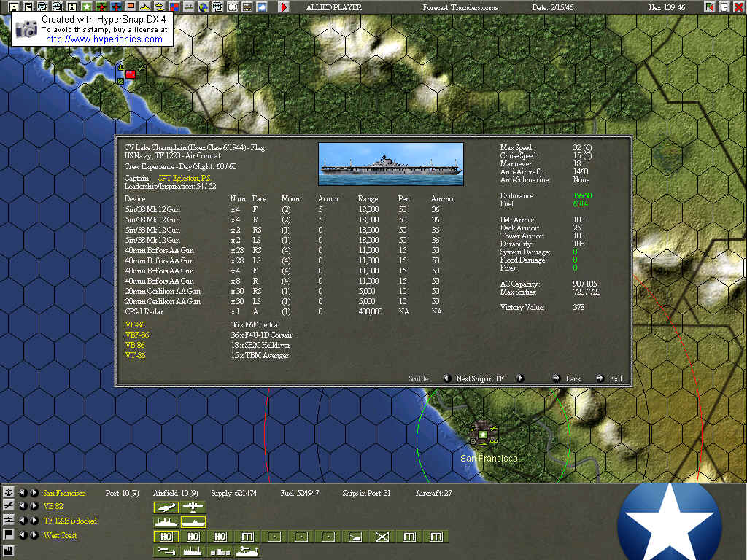This screenshot has height=560, width=747.
Task: Go to previous base left of San Francisco
Action: pos(23,492)
